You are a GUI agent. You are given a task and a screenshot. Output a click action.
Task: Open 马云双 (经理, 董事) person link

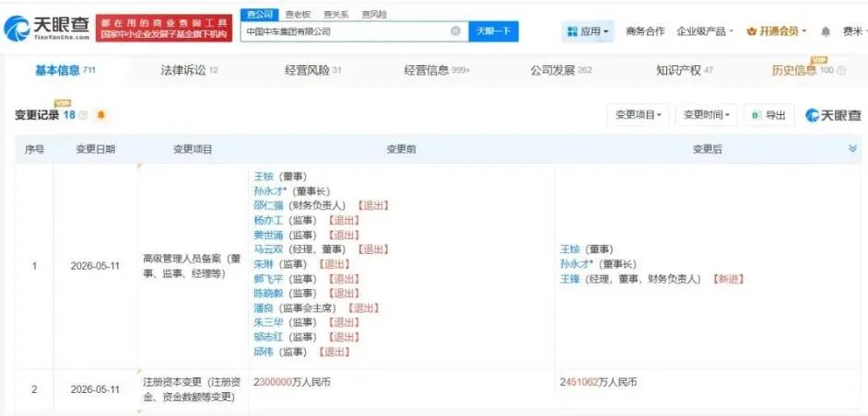point(268,249)
